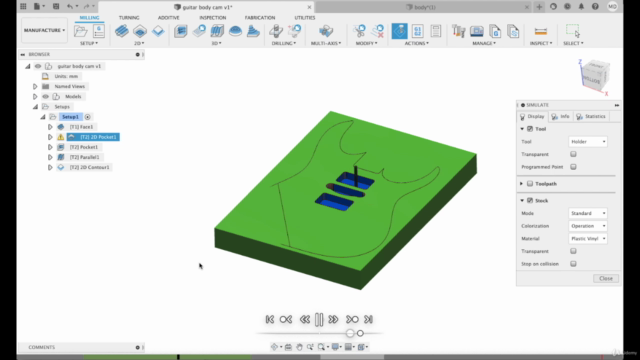Expand the [T2] Parallel1 operation

(x=50, y=157)
